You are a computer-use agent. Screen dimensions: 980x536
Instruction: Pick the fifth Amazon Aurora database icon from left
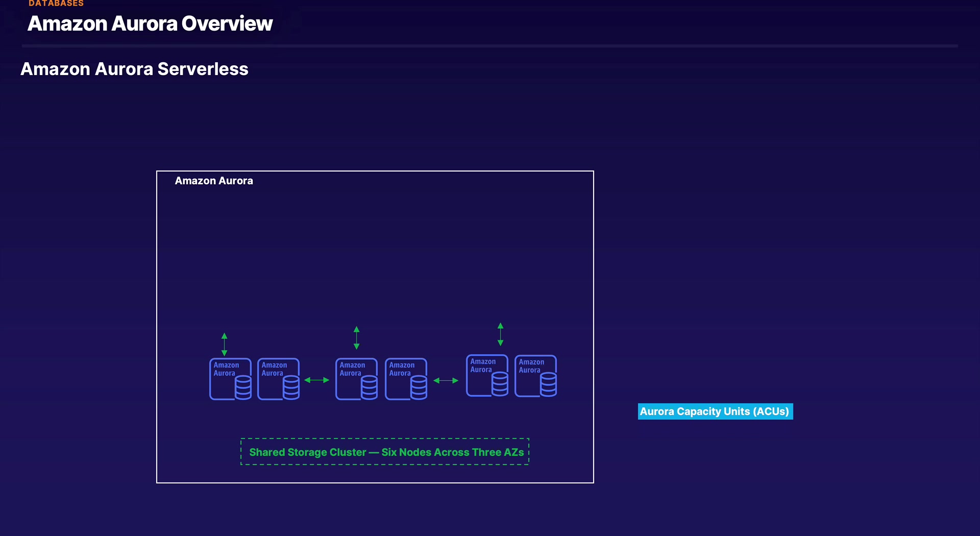click(x=487, y=376)
